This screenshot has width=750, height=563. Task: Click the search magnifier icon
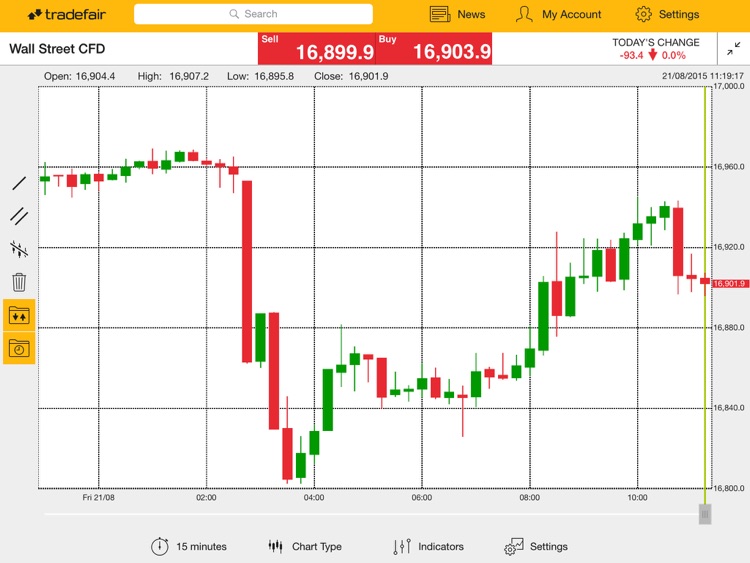coord(234,14)
